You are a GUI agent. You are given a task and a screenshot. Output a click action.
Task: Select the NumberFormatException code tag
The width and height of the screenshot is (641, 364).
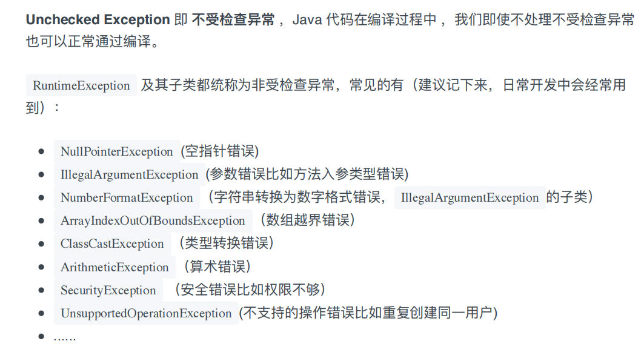point(127,197)
